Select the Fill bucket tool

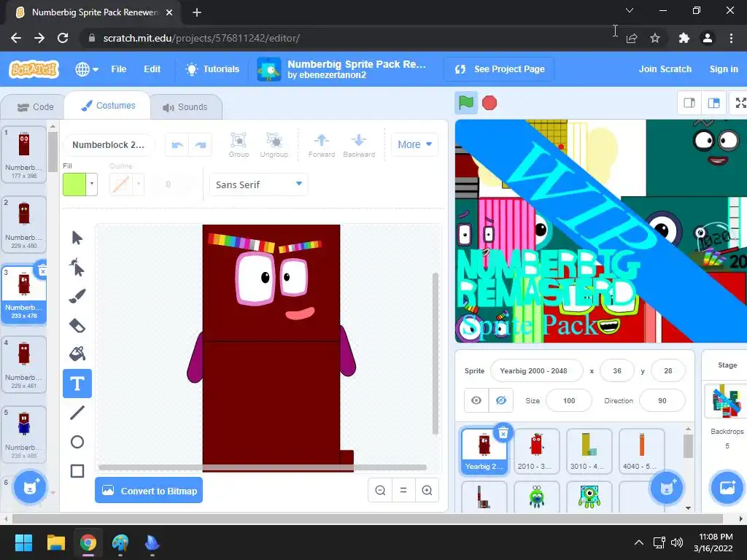(x=77, y=354)
